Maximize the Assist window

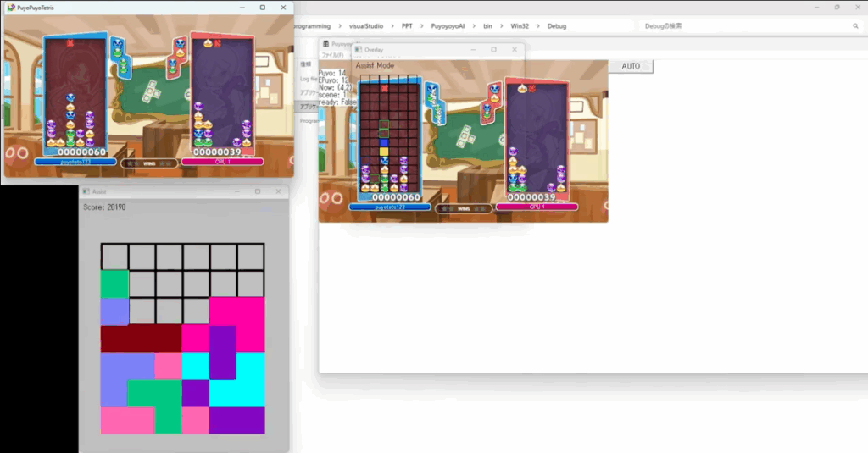pyautogui.click(x=258, y=192)
